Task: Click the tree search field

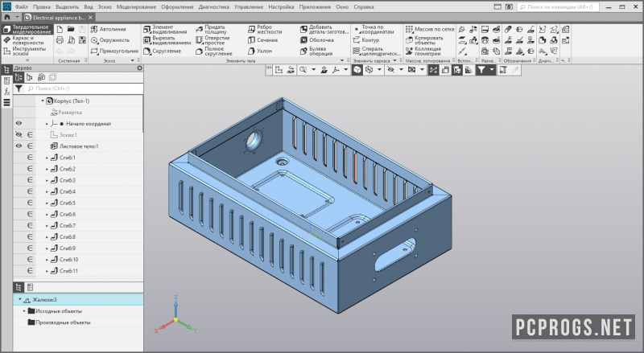Action: pos(85,88)
